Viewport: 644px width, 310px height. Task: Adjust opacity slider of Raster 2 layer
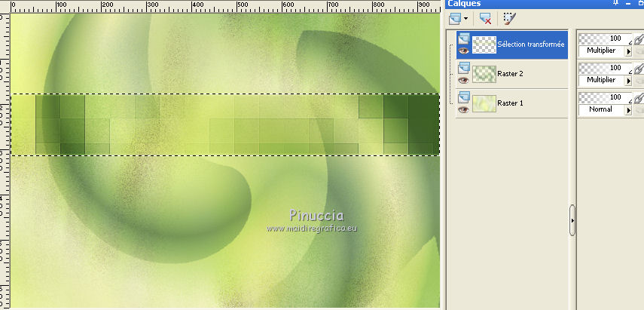coord(605,68)
